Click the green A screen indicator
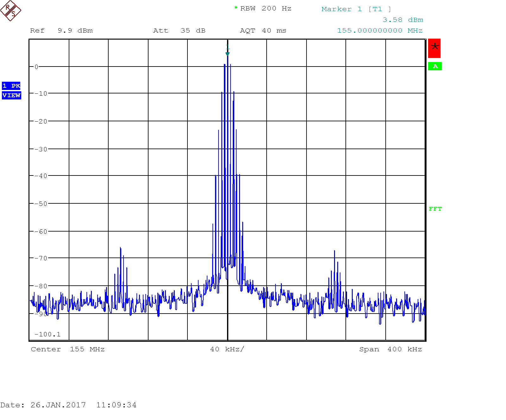Image resolution: width=506 pixels, height=420 pixels. coord(435,66)
